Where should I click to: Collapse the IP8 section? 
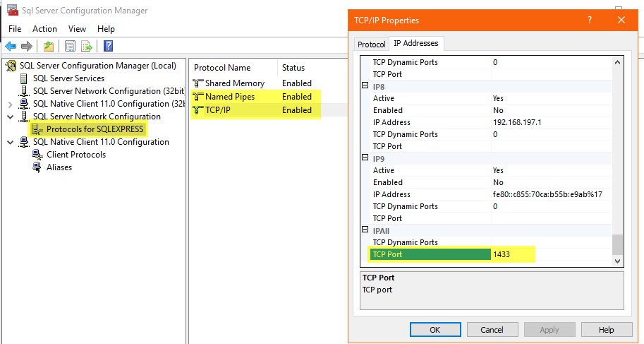365,85
